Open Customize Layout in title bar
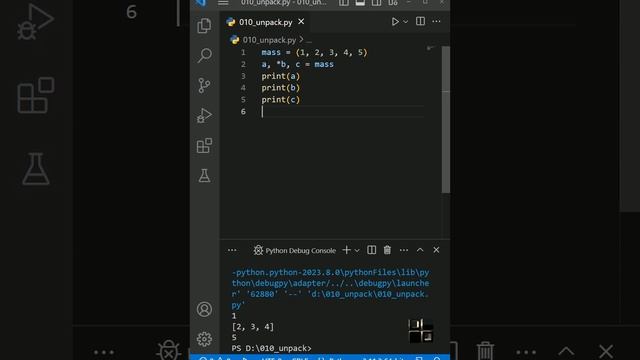 393,3
